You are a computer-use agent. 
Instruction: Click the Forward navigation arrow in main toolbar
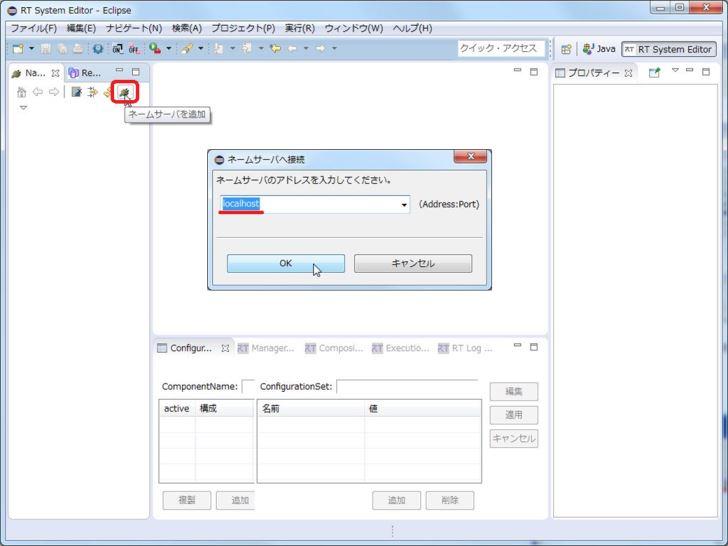point(320,48)
